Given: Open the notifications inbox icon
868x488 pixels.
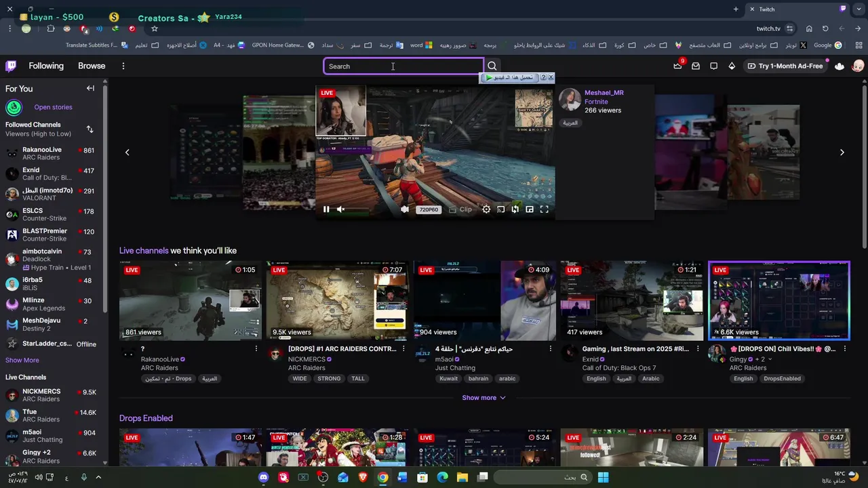Looking at the screenshot, I should coord(696,66).
